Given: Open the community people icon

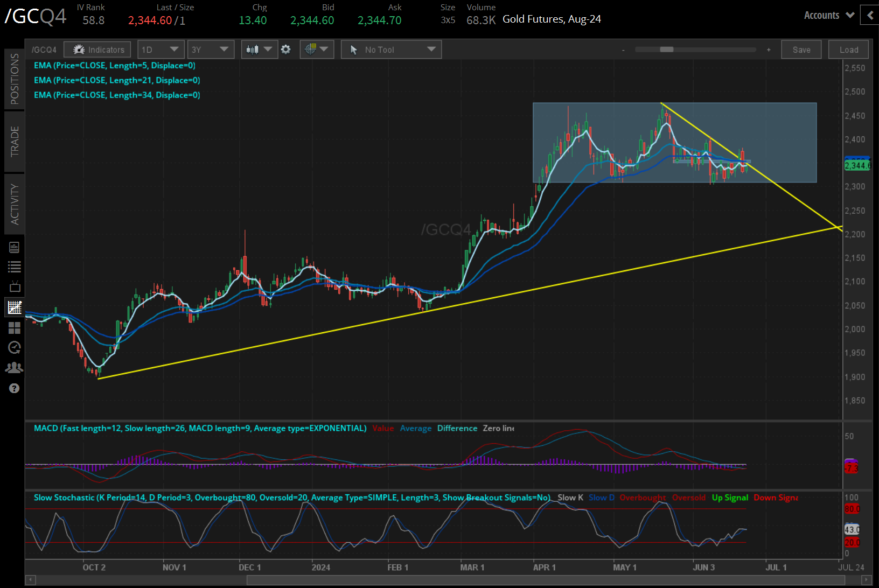Looking at the screenshot, I should tap(15, 368).
